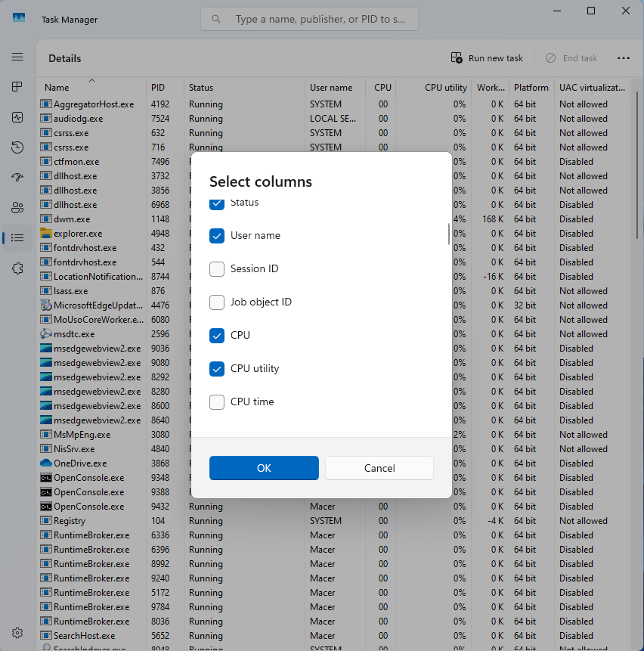The width and height of the screenshot is (644, 651).
Task: Click the search box input field
Action: click(310, 19)
